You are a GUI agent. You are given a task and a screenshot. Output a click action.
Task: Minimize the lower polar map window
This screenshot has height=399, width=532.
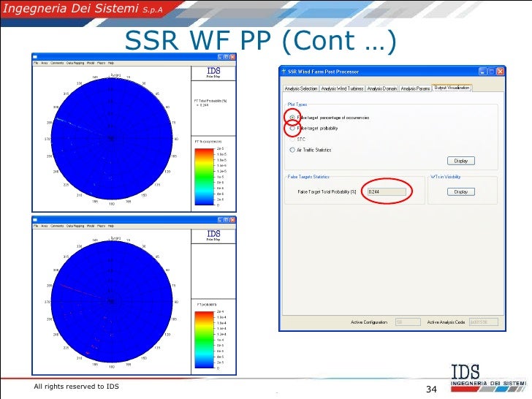click(220, 220)
